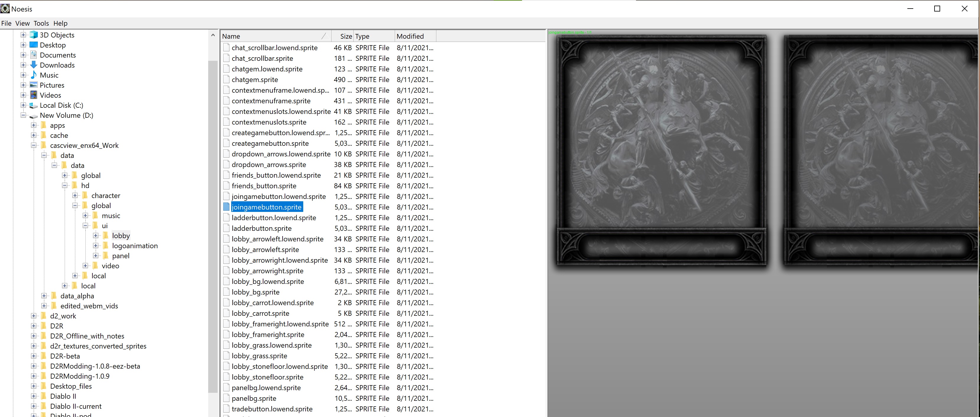
Task: Click the Pictures icon in the tree
Action: click(33, 85)
